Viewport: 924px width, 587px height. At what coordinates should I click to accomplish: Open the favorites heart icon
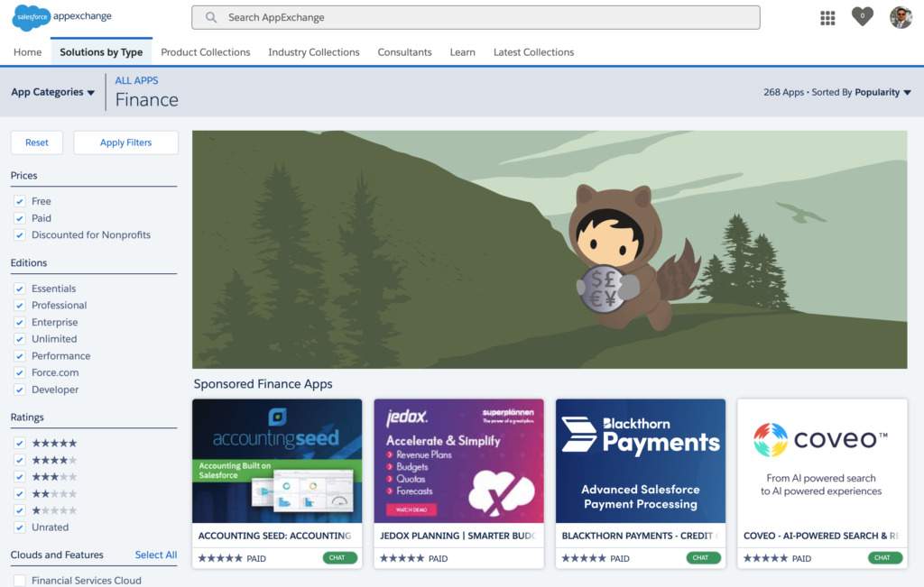[862, 16]
